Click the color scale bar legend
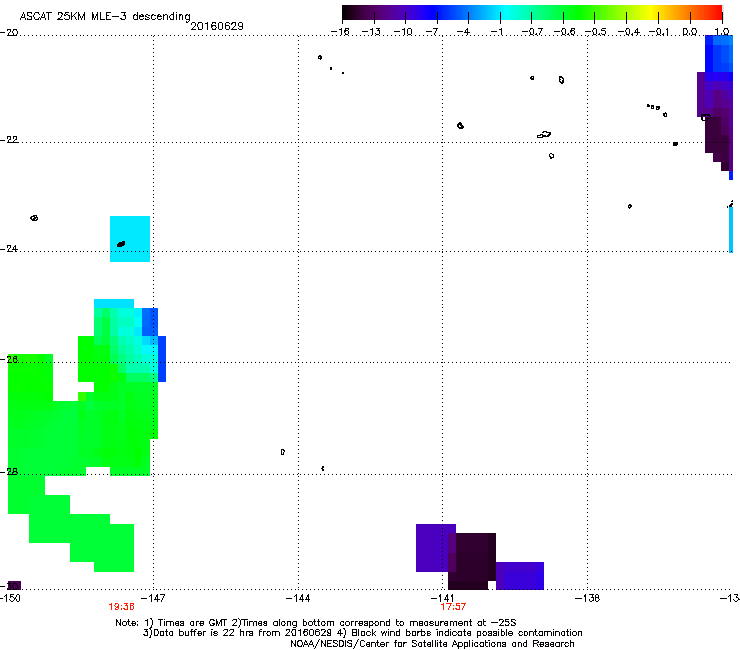Viewport: 740px width, 650px height. click(532, 12)
